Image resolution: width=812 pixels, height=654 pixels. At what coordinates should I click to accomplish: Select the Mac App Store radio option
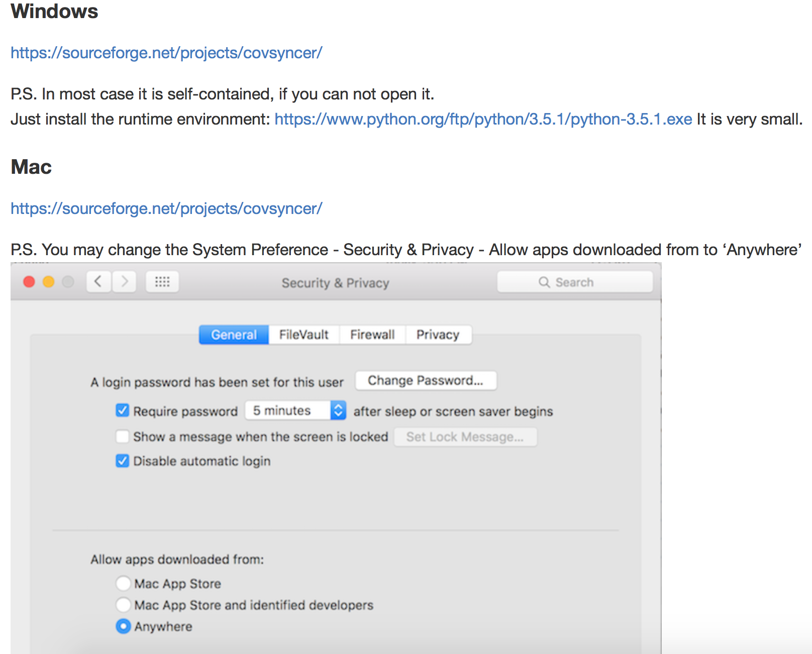click(123, 583)
